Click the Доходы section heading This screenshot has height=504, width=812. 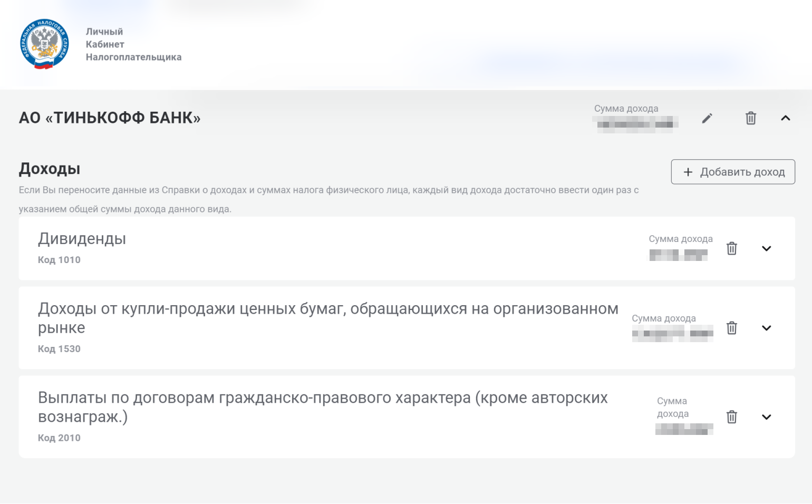(x=50, y=169)
